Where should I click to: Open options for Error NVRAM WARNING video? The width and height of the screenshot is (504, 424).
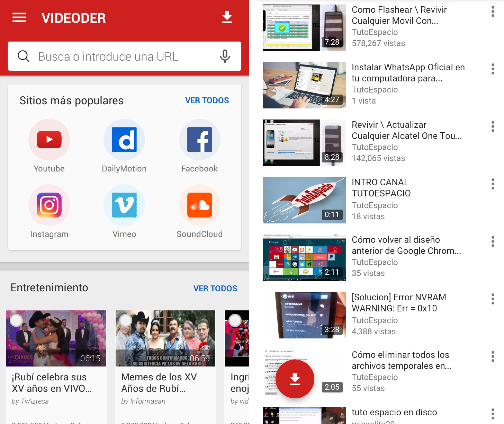click(x=493, y=299)
